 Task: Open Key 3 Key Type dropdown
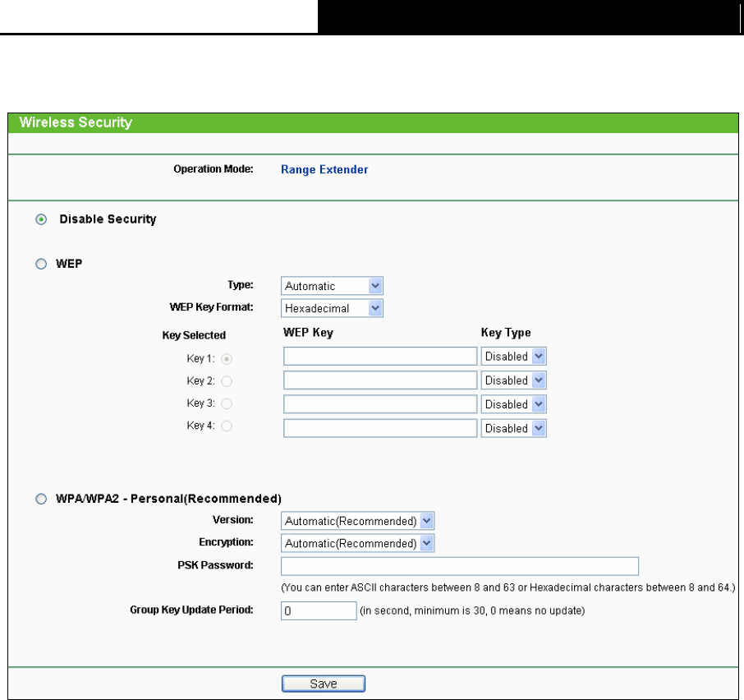pyautogui.click(x=513, y=404)
